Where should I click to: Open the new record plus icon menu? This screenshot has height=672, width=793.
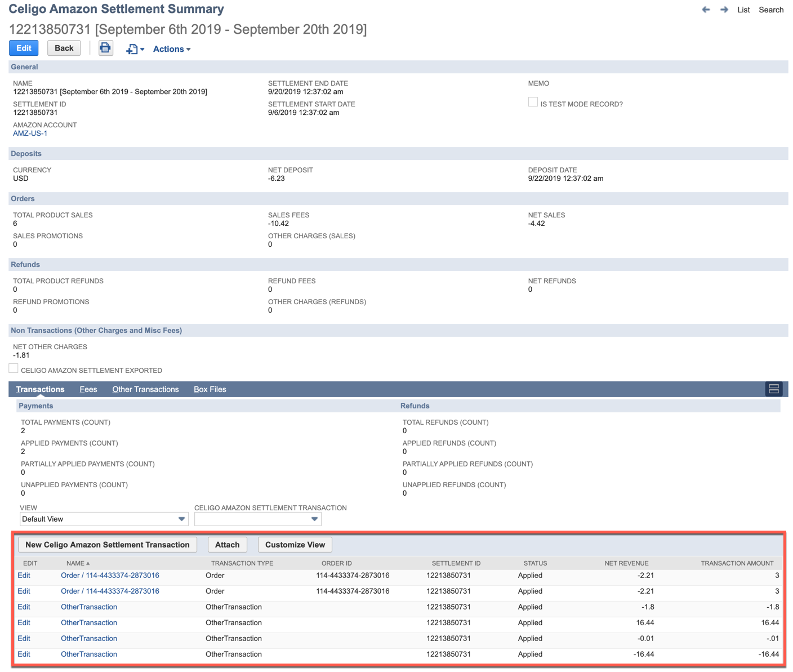coord(135,49)
